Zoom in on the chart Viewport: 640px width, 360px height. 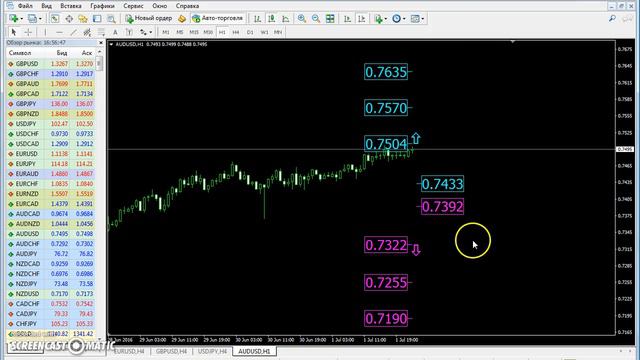pos(302,18)
